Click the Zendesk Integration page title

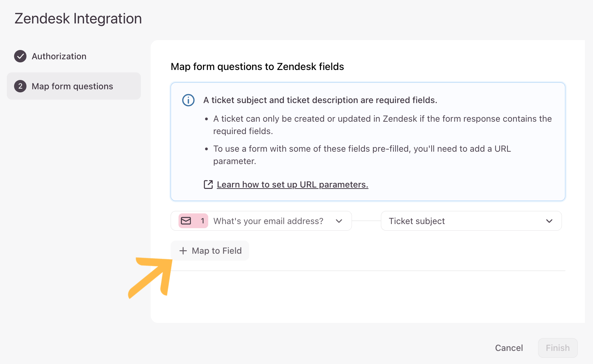[x=78, y=19]
